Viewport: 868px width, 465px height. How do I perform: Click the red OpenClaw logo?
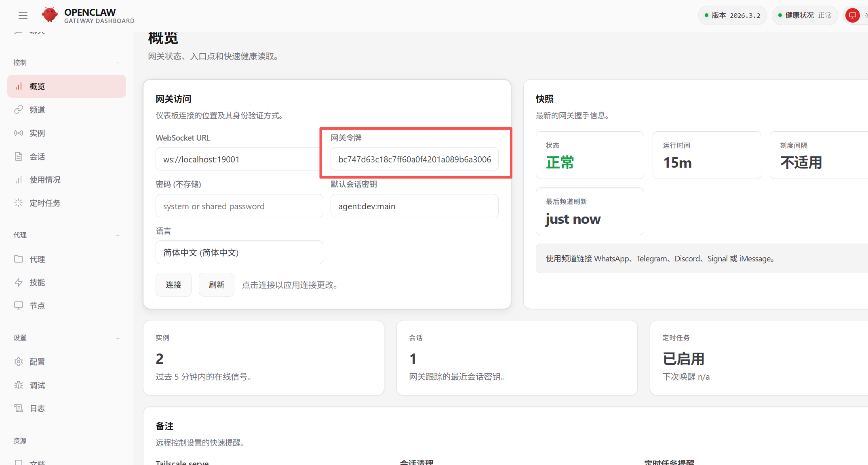point(49,15)
